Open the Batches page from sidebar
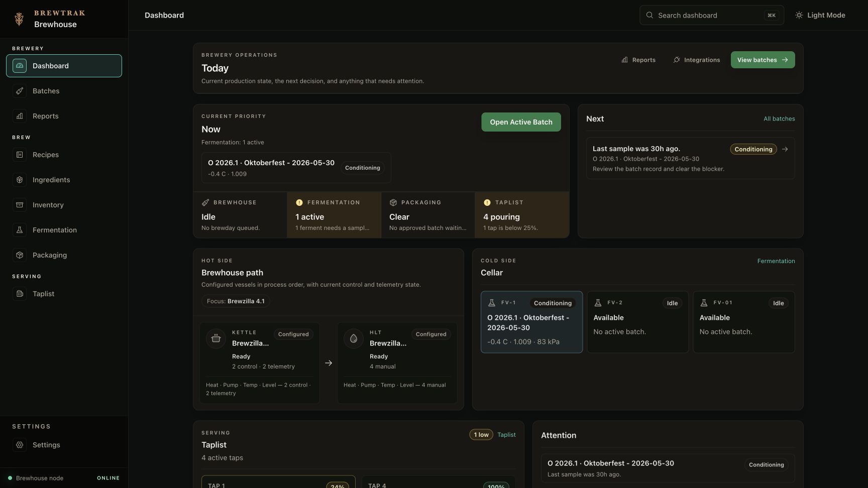 tap(64, 91)
